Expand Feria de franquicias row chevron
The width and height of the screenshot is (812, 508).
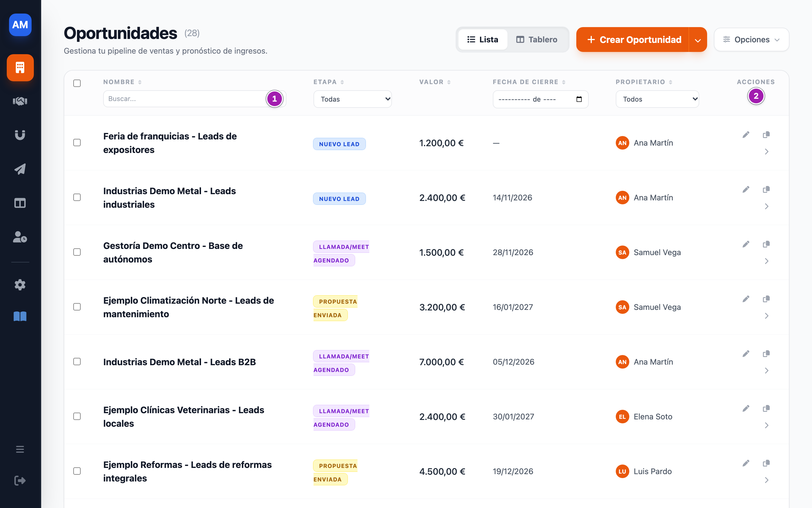click(x=766, y=152)
